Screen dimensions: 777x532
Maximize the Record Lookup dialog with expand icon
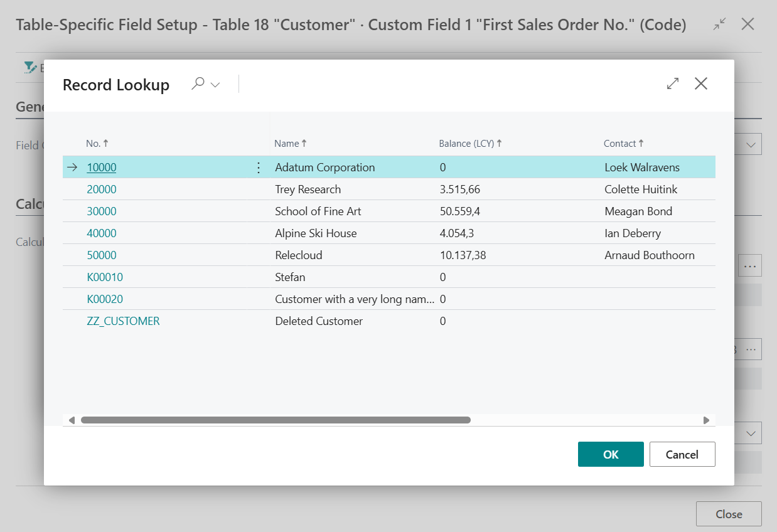pos(673,83)
